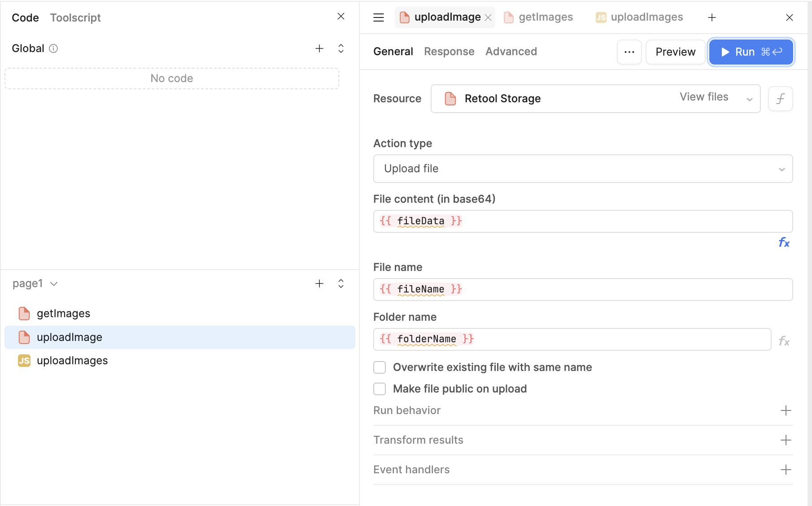Enable Overwrite existing file with same name
This screenshot has height=506, width=812.
pyautogui.click(x=380, y=367)
